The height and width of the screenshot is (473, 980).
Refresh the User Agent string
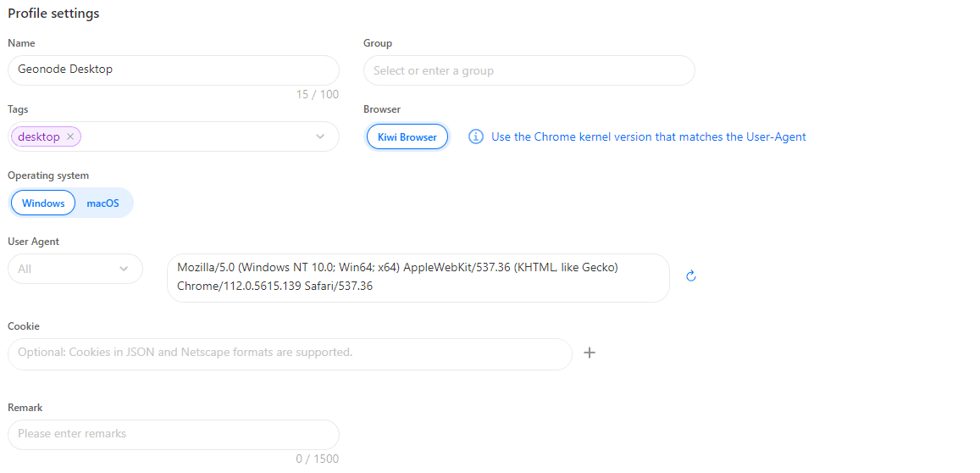click(690, 276)
